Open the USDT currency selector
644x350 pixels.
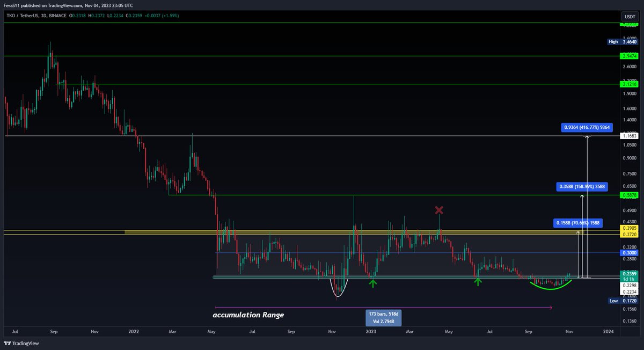coord(629,17)
